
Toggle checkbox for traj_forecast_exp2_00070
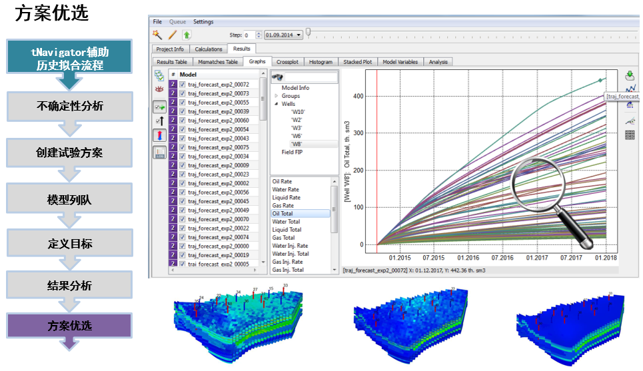[182, 219]
